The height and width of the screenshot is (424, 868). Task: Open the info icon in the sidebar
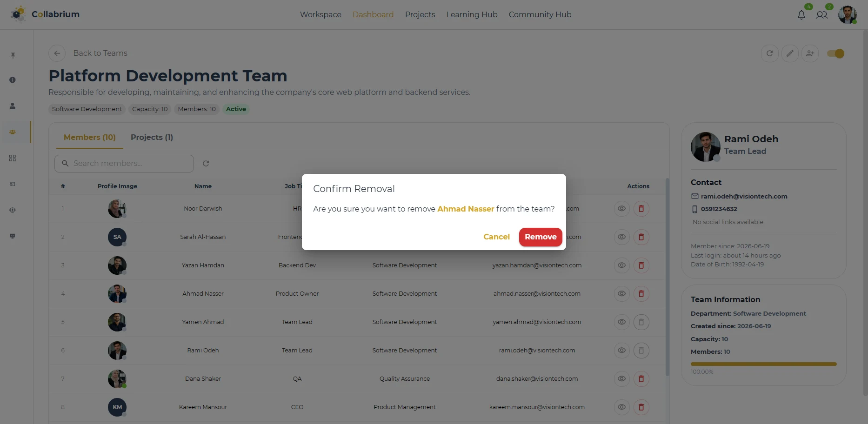13,80
